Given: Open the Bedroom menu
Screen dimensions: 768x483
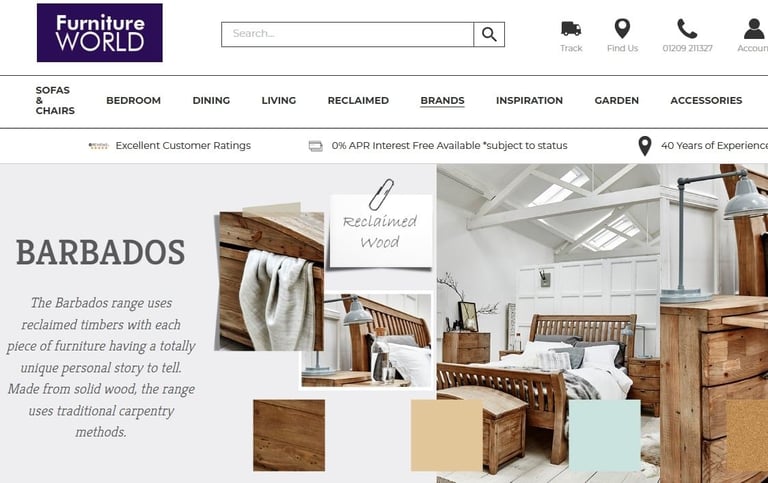Looking at the screenshot, I should [133, 100].
